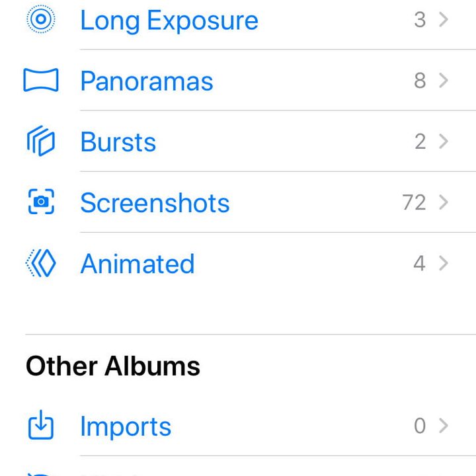Tap the Panoramas album icon
Viewport: 476px width, 476px height.
(x=41, y=81)
